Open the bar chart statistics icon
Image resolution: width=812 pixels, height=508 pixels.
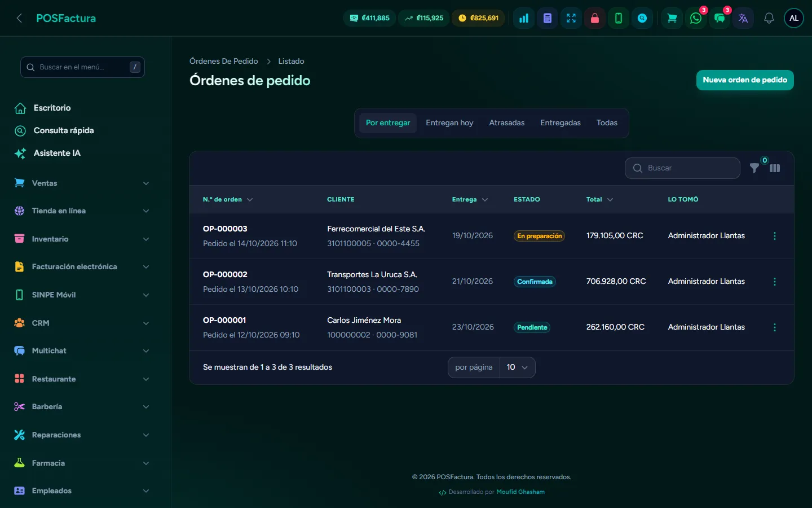pyautogui.click(x=524, y=18)
